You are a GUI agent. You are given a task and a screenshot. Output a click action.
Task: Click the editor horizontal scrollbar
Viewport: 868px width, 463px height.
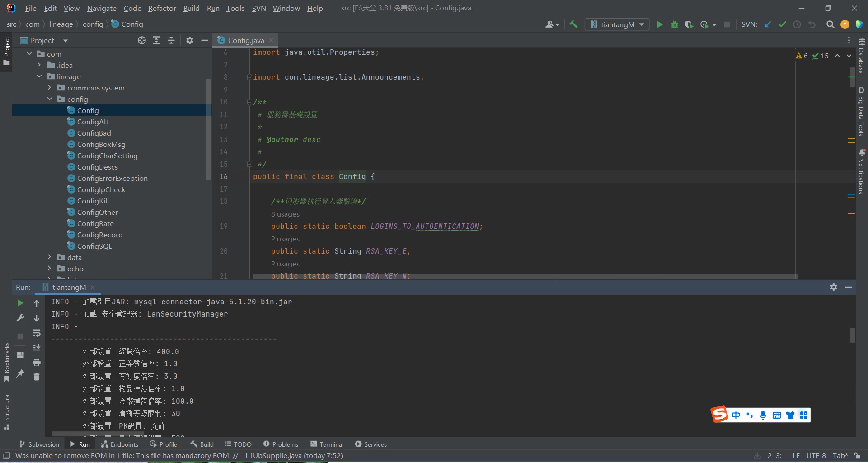[x=525, y=276]
